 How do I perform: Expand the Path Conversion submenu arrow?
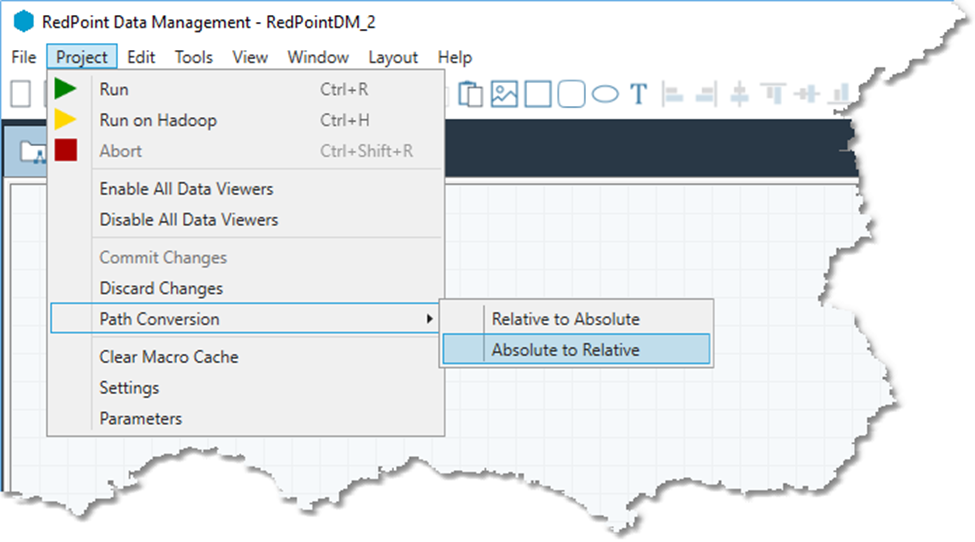pyautogui.click(x=430, y=319)
